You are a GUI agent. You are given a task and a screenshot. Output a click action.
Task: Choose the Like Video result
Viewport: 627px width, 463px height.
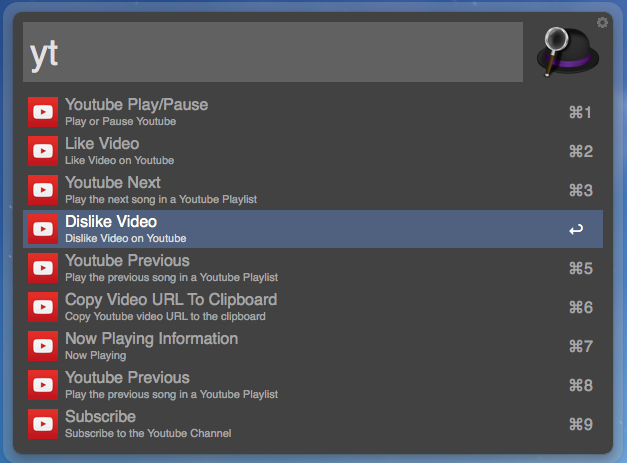(300, 151)
